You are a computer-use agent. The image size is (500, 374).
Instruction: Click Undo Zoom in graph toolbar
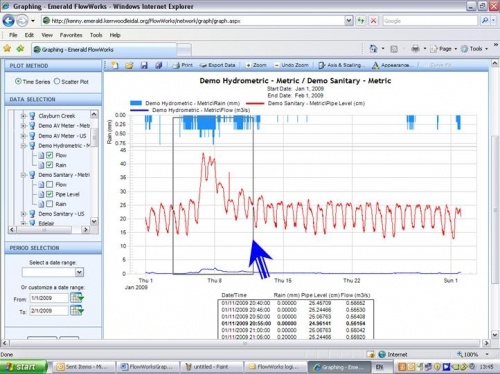[291, 65]
